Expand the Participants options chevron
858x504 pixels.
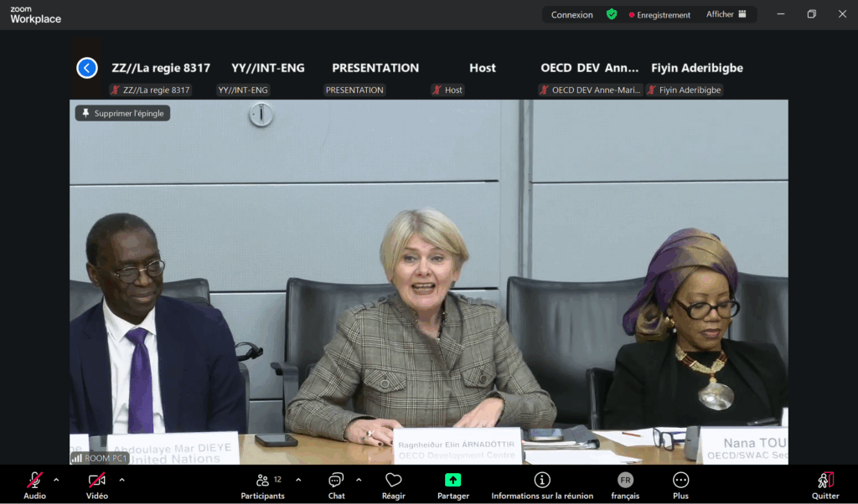coord(298,480)
